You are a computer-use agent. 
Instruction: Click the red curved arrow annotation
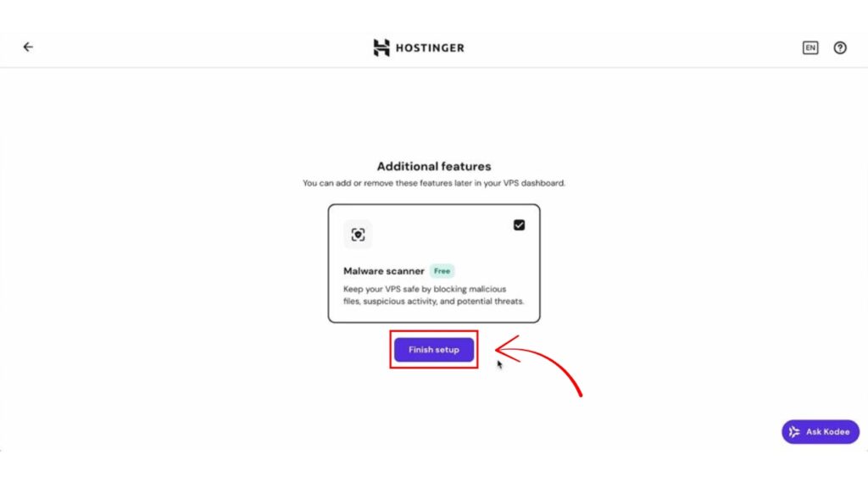538,363
